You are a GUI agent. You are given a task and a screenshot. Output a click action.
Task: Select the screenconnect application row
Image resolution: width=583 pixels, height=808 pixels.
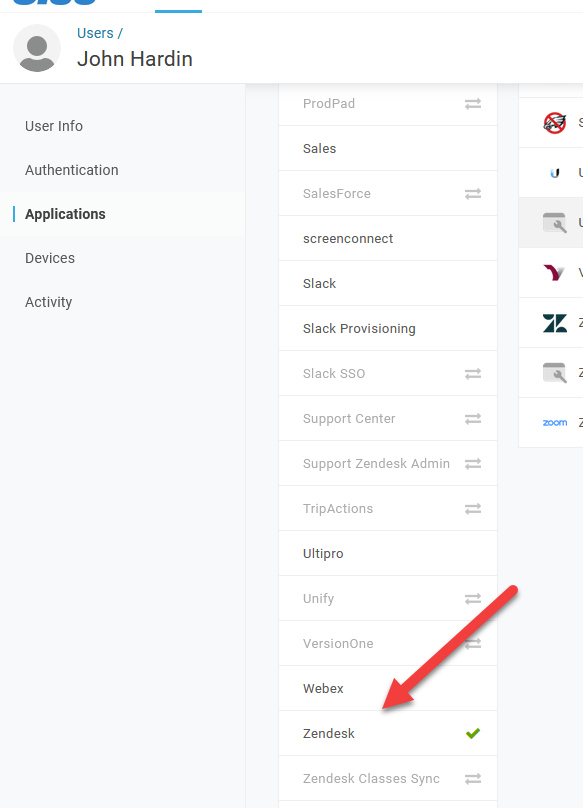pos(388,239)
